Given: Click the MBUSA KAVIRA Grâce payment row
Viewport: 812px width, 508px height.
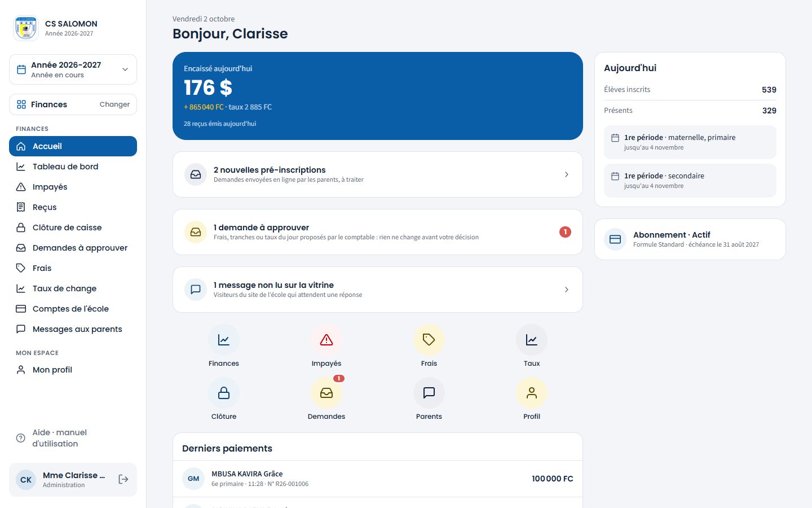Looking at the screenshot, I should coord(378,479).
